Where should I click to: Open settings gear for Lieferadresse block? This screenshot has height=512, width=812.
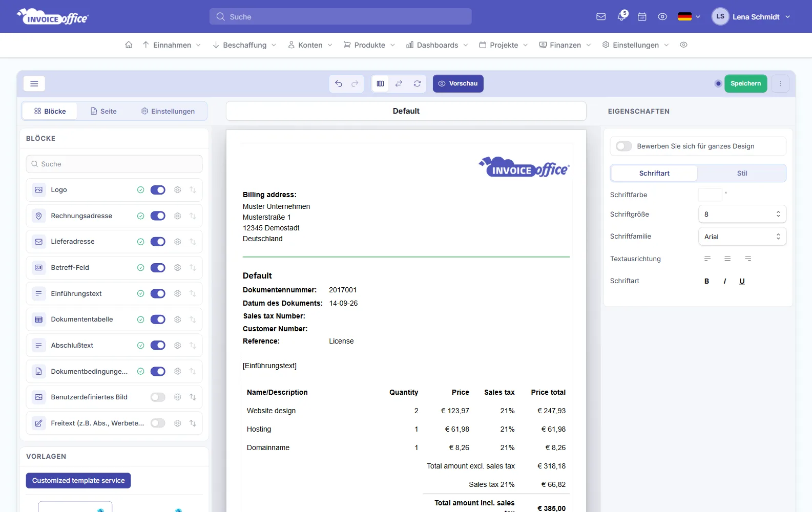(177, 242)
